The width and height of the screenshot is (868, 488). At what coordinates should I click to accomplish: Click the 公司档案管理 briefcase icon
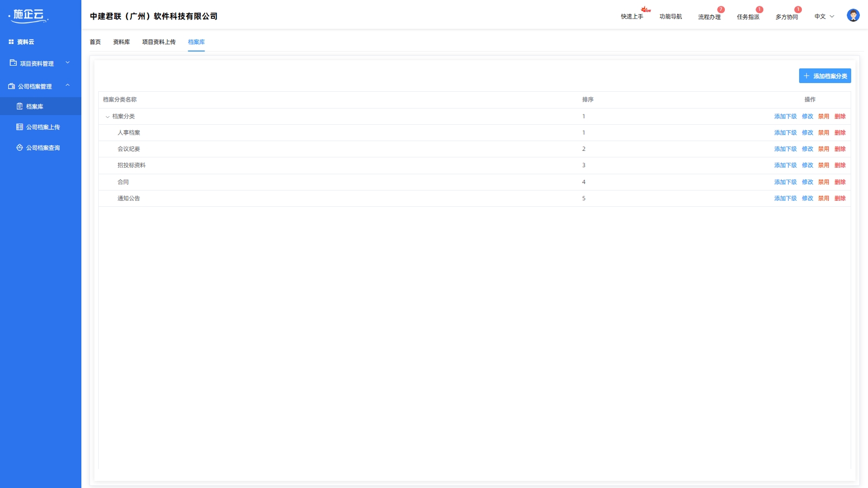(x=11, y=86)
